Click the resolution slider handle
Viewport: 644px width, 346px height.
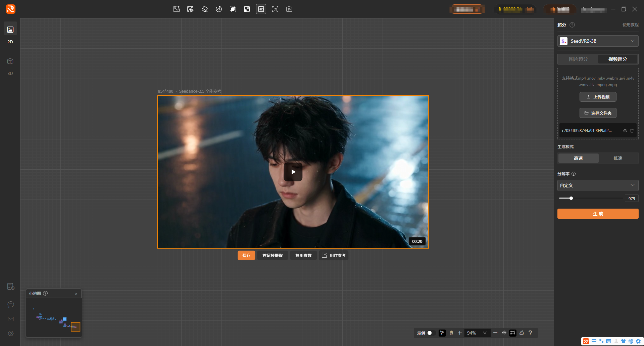(x=571, y=198)
